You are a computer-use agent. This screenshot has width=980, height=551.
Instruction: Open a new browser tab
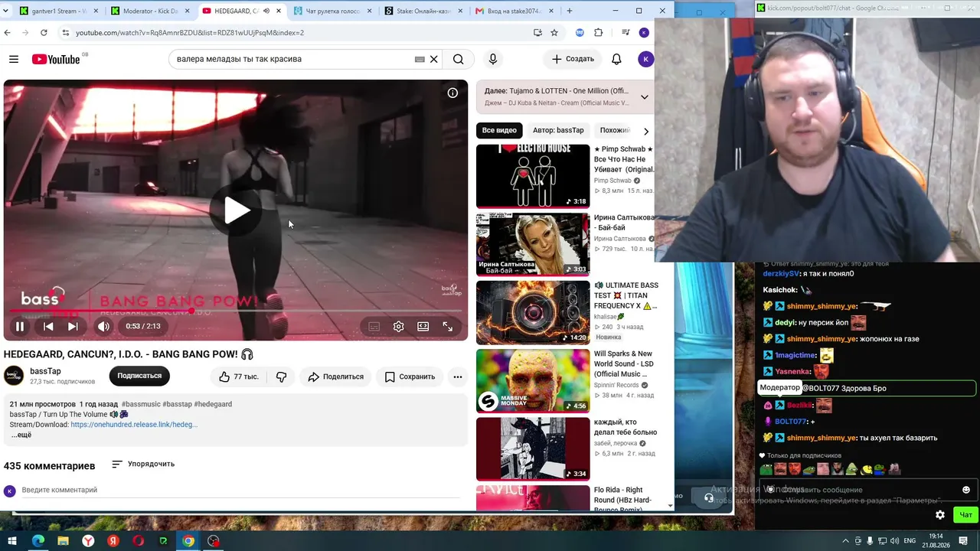569,11
